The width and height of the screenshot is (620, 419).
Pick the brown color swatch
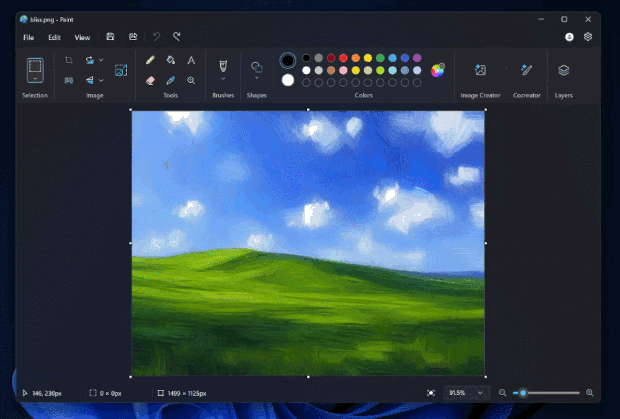(331, 70)
